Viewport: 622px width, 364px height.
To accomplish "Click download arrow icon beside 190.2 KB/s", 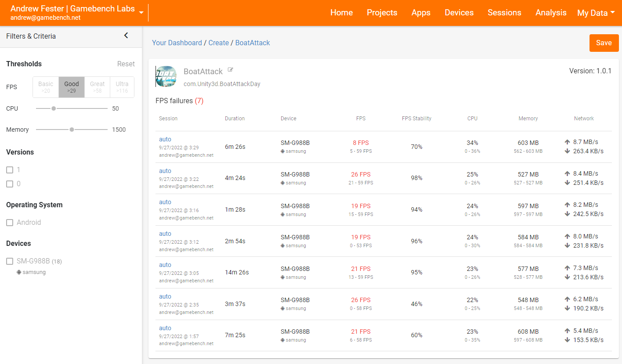I will [x=568, y=308].
